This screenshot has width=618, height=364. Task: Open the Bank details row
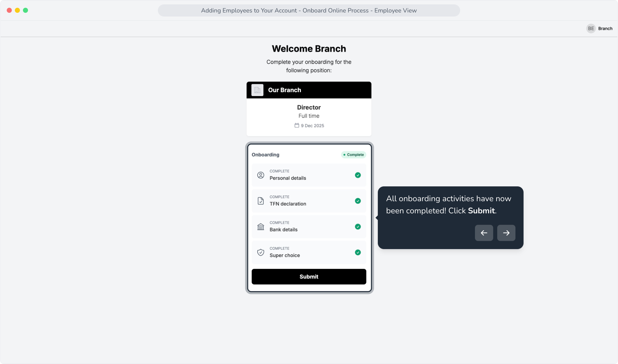[309, 226]
